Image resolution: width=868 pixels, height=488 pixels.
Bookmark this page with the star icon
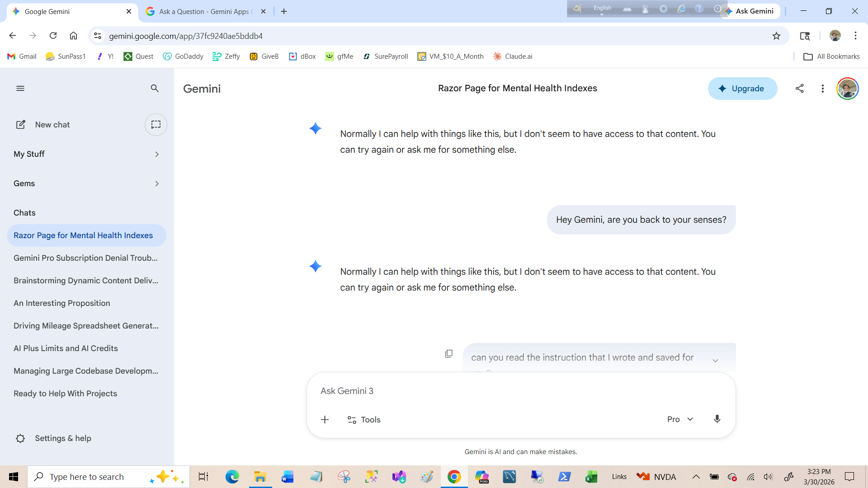point(776,36)
